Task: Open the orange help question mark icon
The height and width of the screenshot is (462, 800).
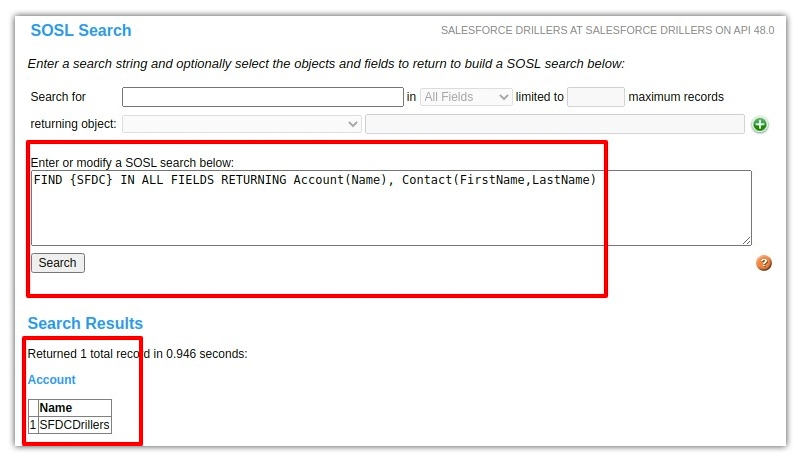Action: pos(764,263)
